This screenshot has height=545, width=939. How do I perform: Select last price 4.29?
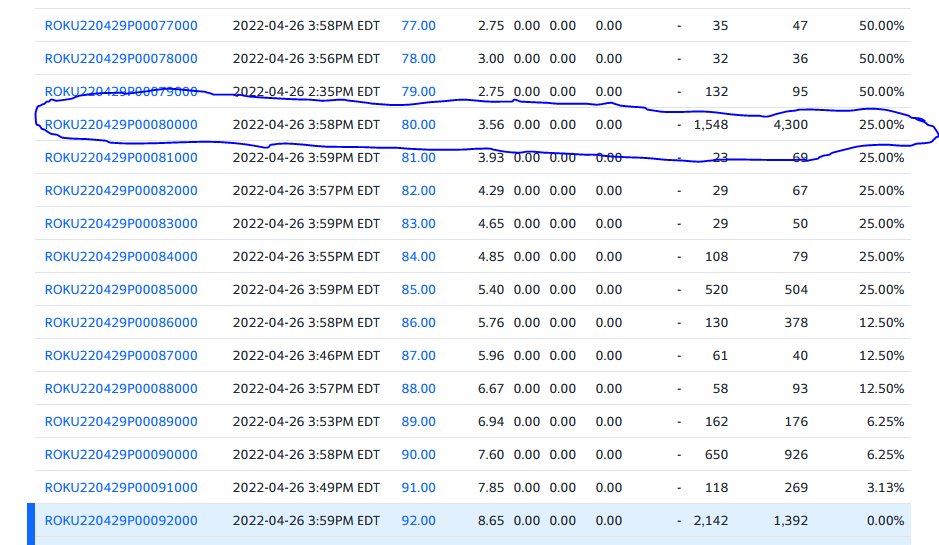pos(491,190)
